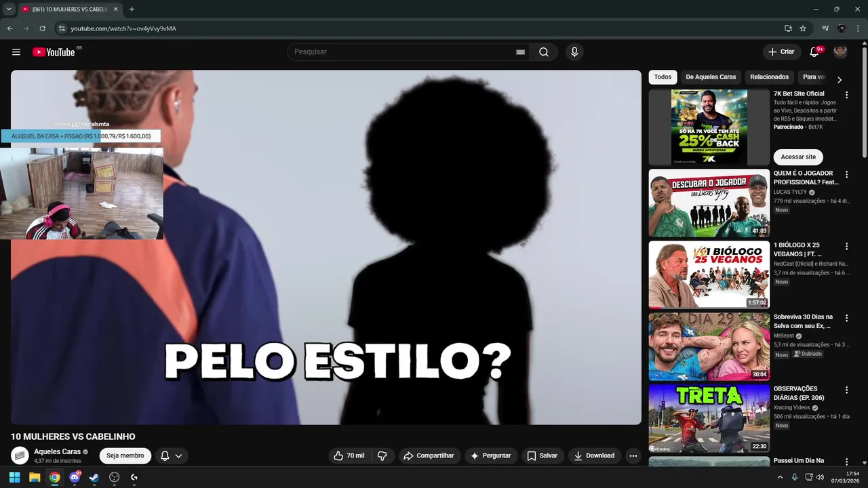Click the address bar URL
The image size is (868, 488).
point(123,28)
